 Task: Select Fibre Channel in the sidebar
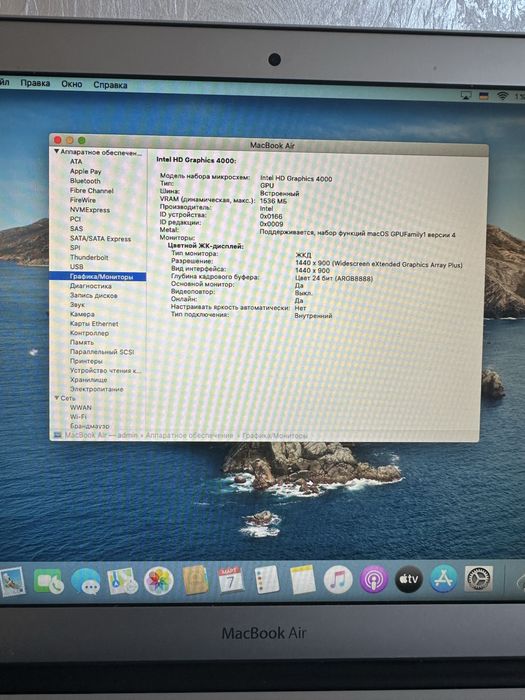(92, 190)
